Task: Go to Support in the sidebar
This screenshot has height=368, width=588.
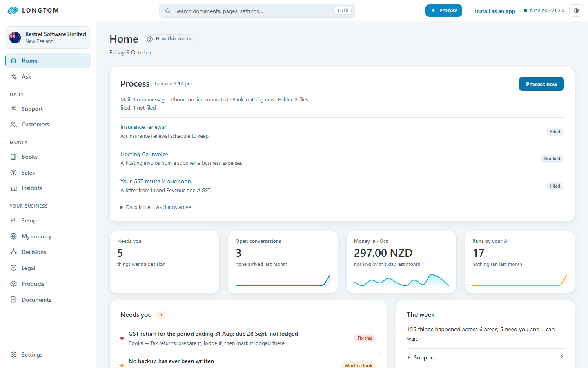Action: click(x=48, y=109)
